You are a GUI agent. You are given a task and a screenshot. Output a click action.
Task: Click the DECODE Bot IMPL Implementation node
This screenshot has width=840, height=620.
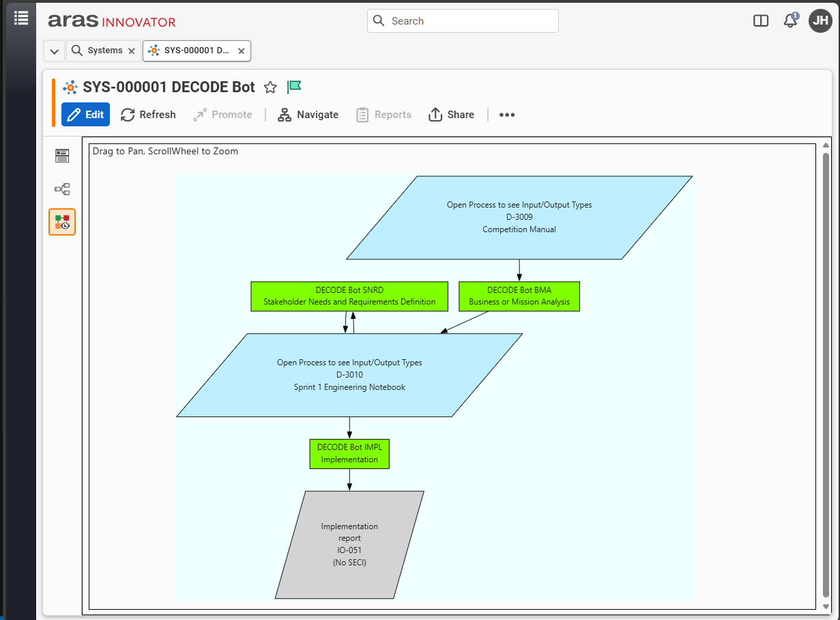349,453
